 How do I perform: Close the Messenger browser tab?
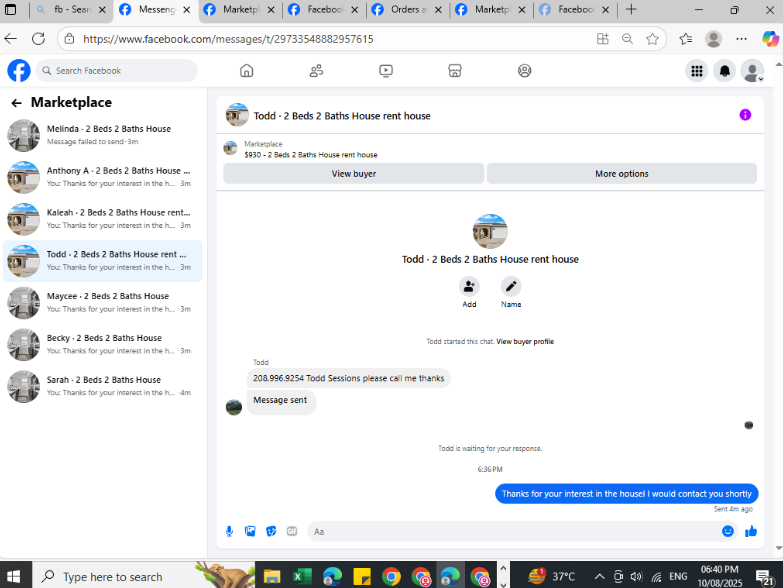coord(187,9)
